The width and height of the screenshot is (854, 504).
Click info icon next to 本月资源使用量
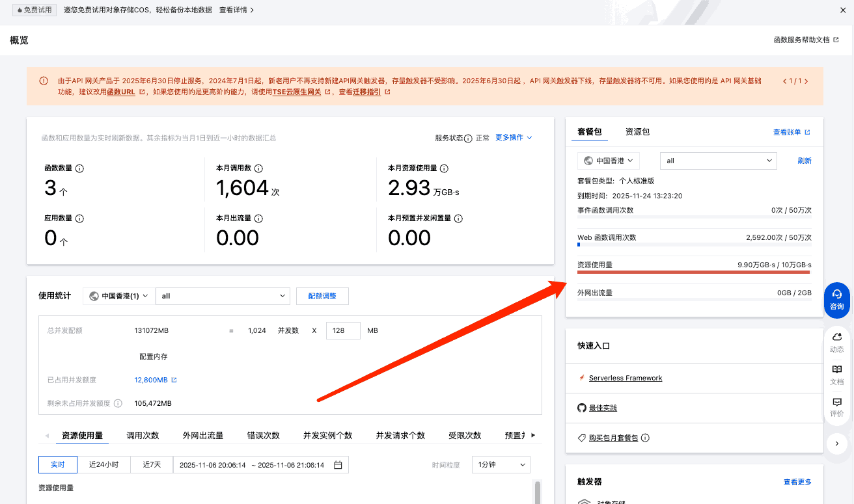444,168
